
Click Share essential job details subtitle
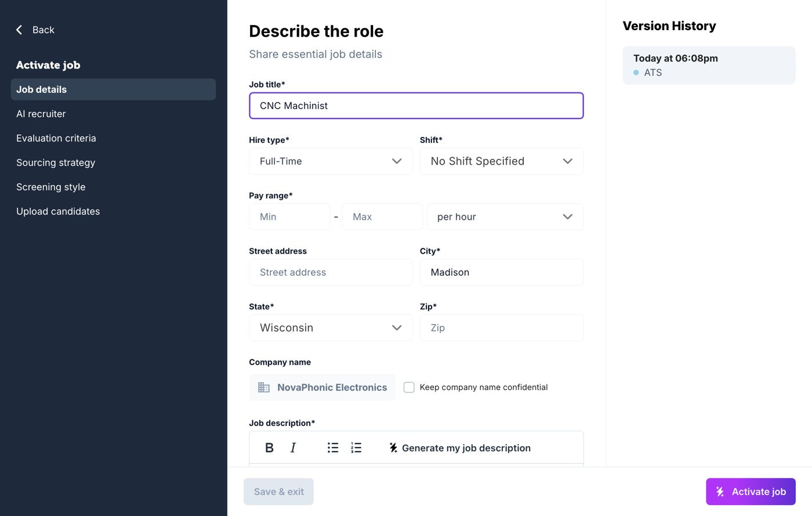[316, 54]
